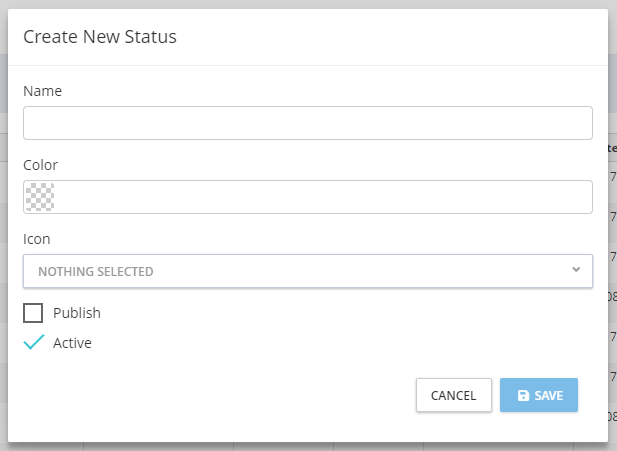Tick the Publish checkbox

pyautogui.click(x=33, y=313)
